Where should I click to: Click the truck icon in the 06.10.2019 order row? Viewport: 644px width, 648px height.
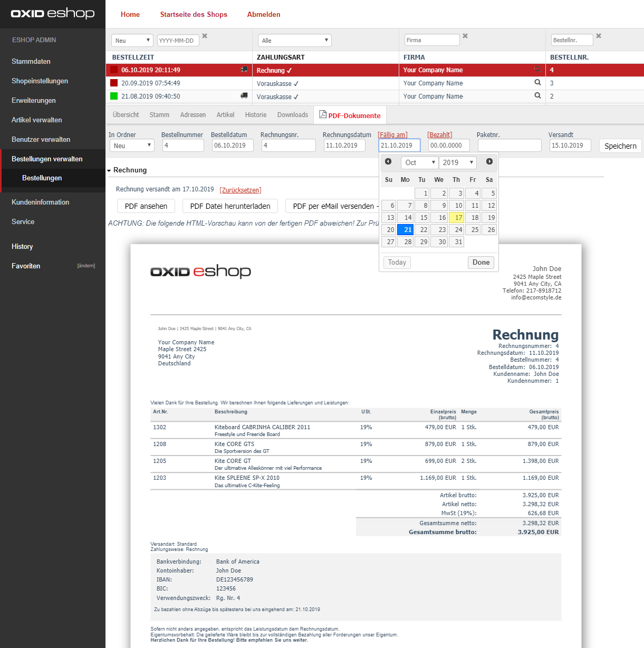click(x=244, y=70)
